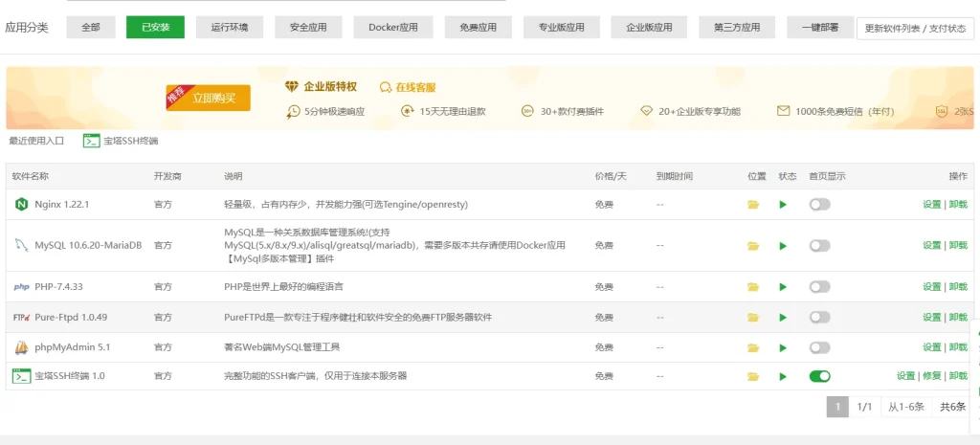Open the recent 宝塔SSH终端 entry
The image size is (980, 445).
click(x=130, y=141)
